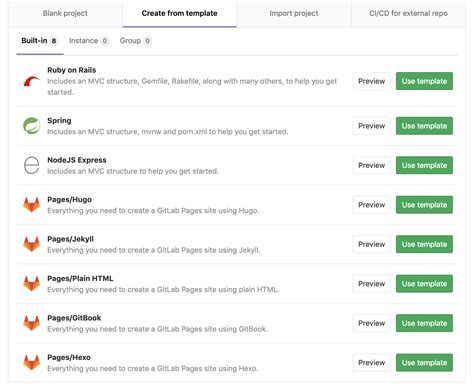This screenshot has width=474, height=391.
Task: Open the CI/CD for external repo tab
Action: pyautogui.click(x=408, y=13)
